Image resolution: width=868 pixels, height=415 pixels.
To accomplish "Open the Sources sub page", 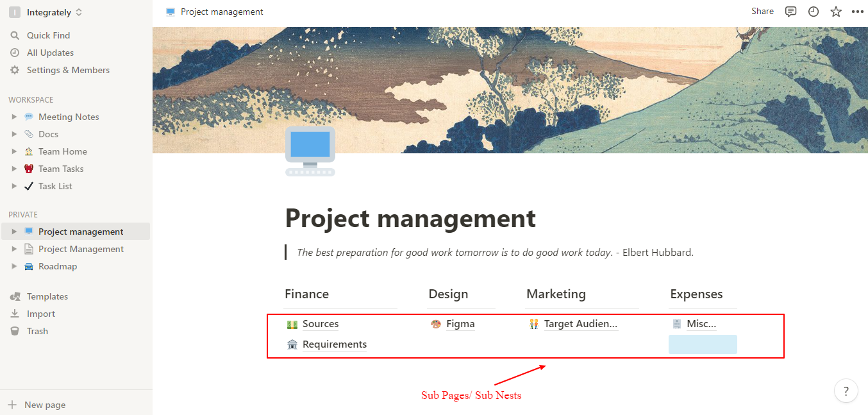I will [x=320, y=324].
